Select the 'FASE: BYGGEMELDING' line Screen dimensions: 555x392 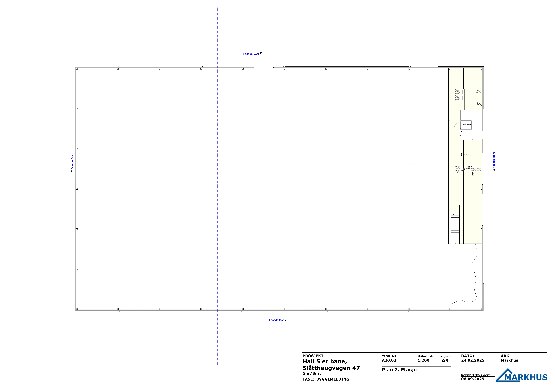[326, 379]
